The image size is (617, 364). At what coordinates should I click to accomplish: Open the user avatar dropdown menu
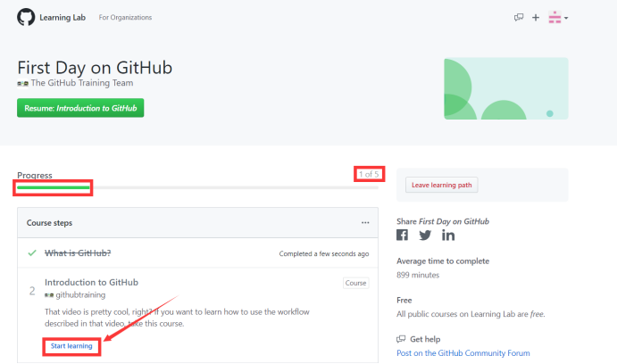click(x=558, y=17)
